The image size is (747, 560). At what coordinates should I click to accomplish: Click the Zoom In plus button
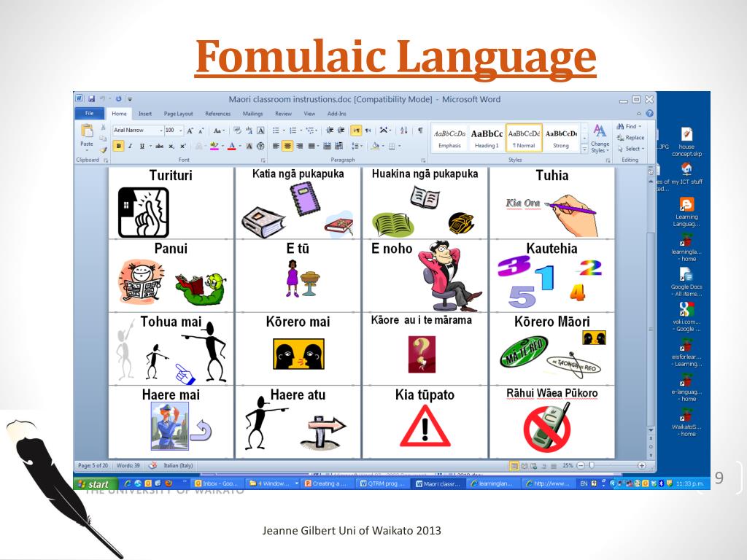pos(641,466)
